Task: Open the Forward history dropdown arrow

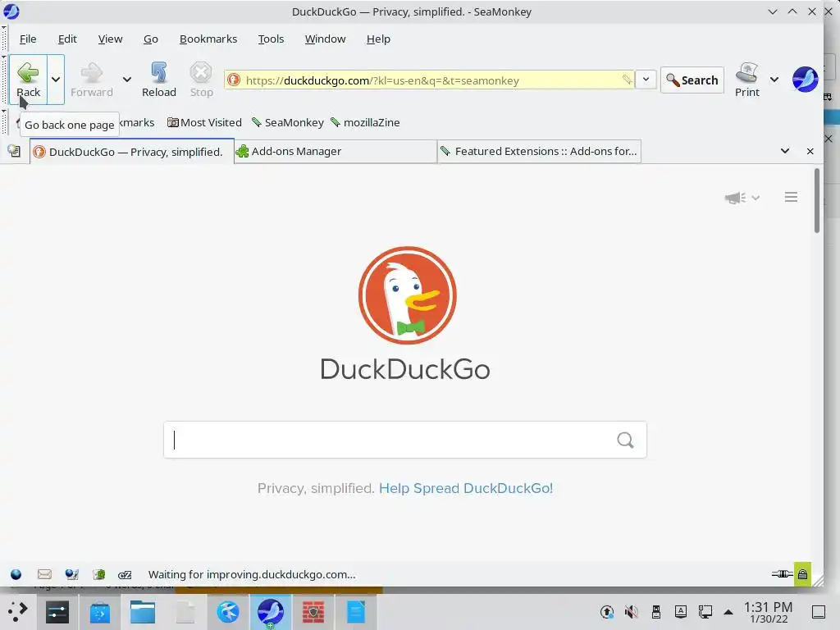Action: 127,80
